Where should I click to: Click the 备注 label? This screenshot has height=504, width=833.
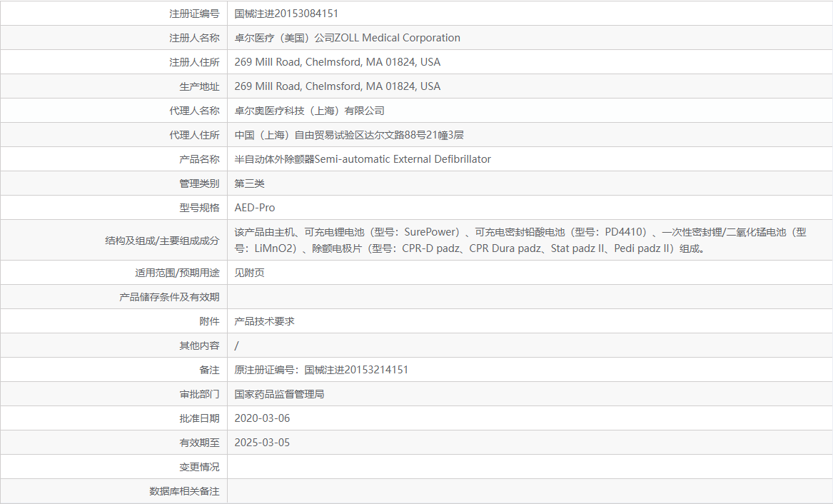click(x=209, y=370)
